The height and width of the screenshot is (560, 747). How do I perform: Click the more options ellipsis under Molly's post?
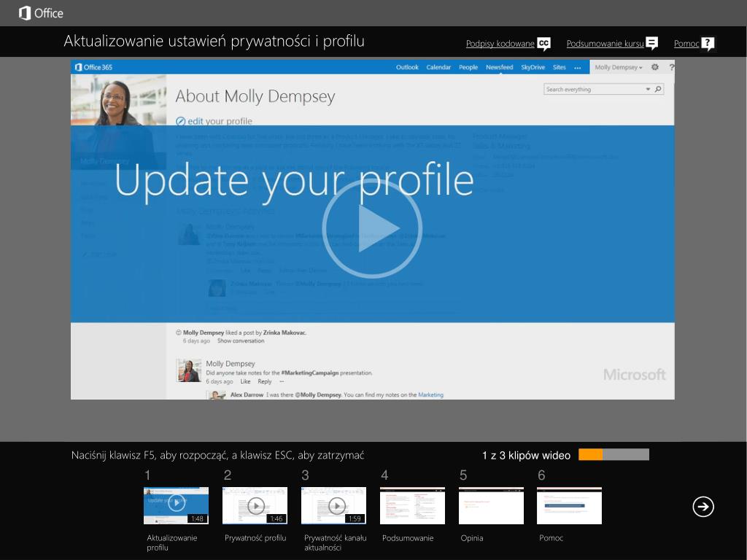tap(282, 381)
